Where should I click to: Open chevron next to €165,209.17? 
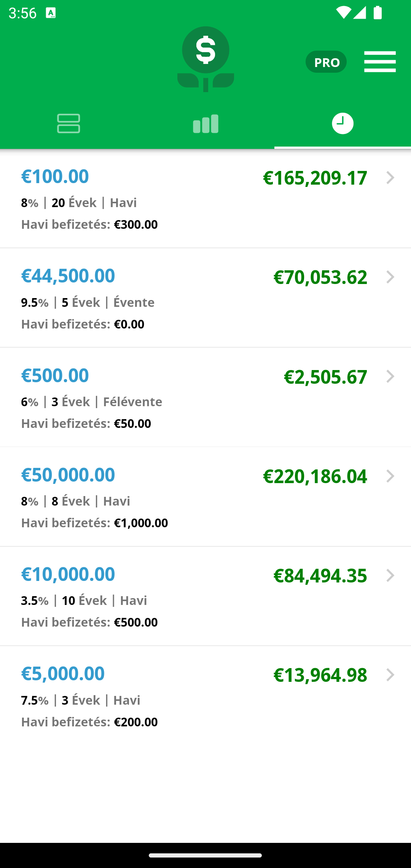(x=390, y=178)
